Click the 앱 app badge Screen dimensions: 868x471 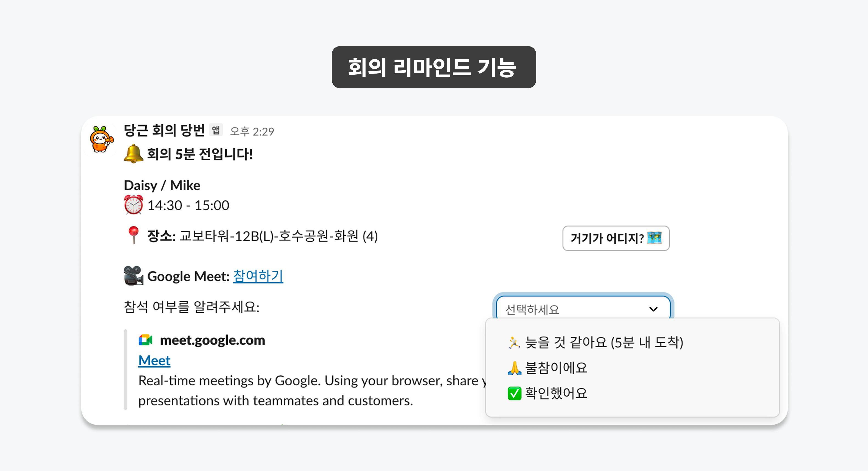click(x=216, y=130)
